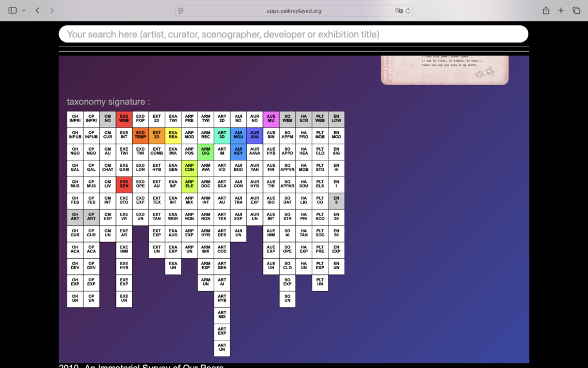Select the yellow EXA REA cell
This screenshot has height=368, width=588.
point(173,136)
